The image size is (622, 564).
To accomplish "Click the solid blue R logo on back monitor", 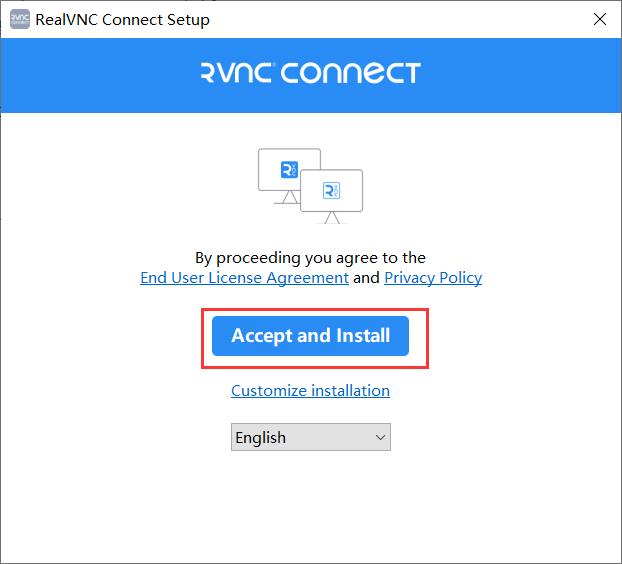I will tap(289, 170).
